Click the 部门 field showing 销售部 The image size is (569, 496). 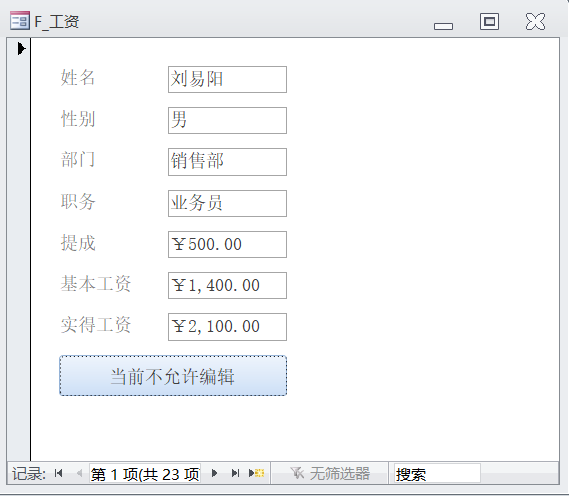coord(227,162)
